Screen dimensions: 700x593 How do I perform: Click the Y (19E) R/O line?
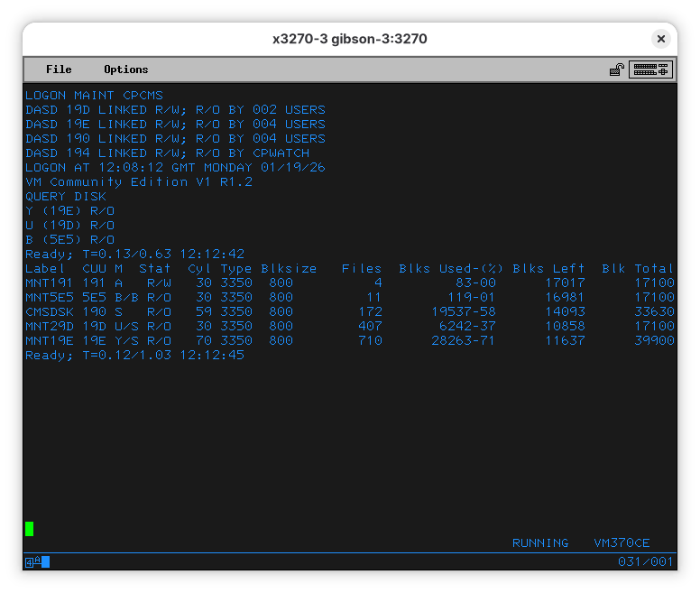click(69, 211)
